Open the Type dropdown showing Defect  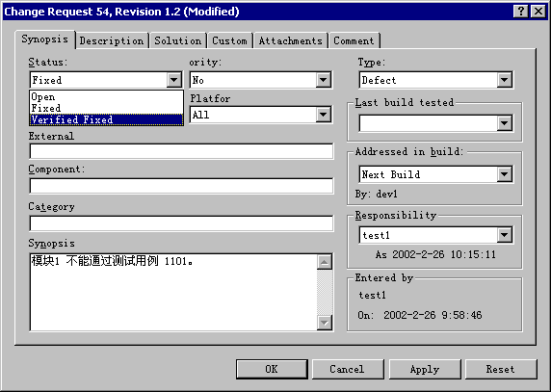click(x=504, y=80)
